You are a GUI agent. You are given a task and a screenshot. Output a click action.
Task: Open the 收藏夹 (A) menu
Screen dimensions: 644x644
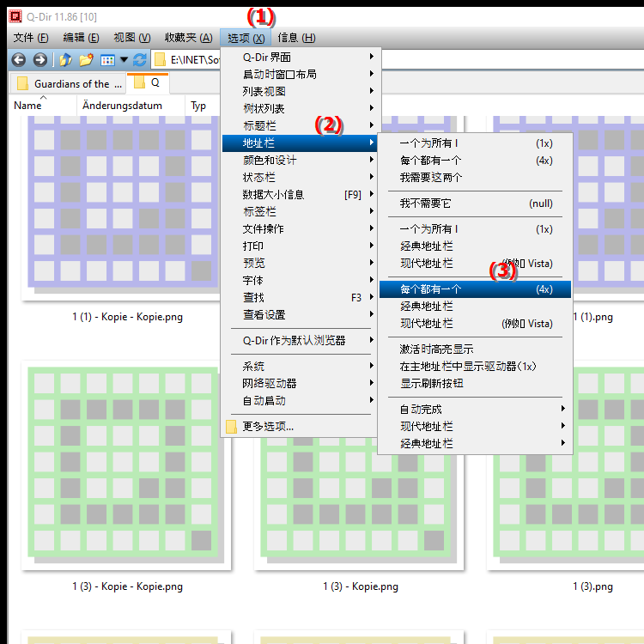point(189,38)
